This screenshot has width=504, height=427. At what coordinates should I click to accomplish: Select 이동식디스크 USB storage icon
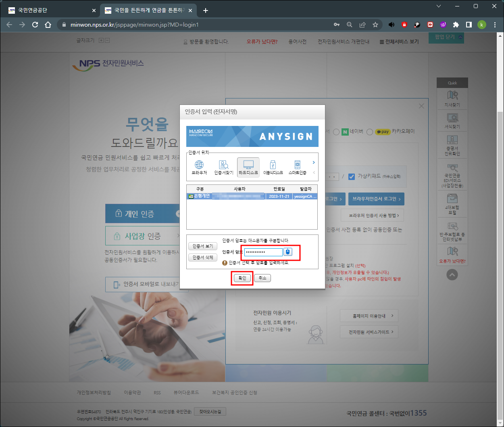(x=273, y=167)
